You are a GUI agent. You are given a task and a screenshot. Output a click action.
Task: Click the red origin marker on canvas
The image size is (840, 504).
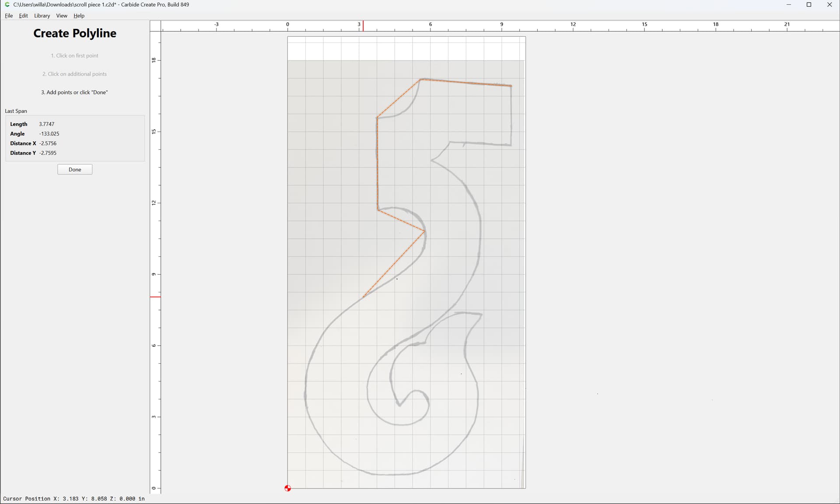coord(287,488)
